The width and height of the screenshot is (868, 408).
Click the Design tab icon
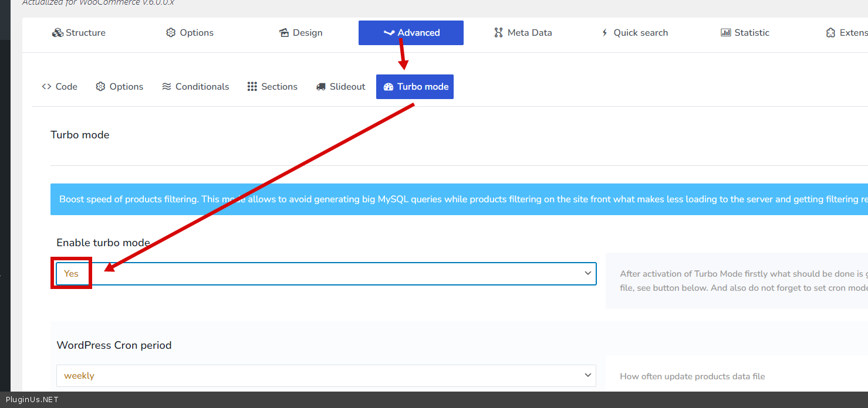[x=284, y=33]
